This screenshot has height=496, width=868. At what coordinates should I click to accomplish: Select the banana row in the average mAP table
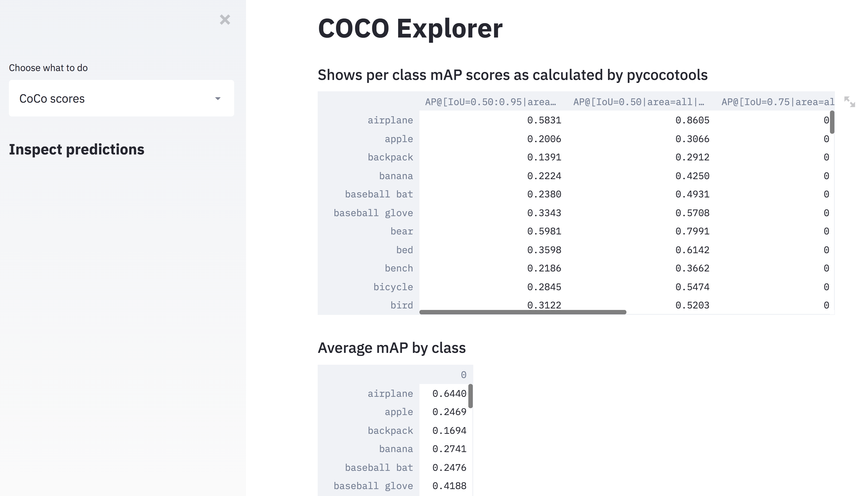[x=396, y=449]
